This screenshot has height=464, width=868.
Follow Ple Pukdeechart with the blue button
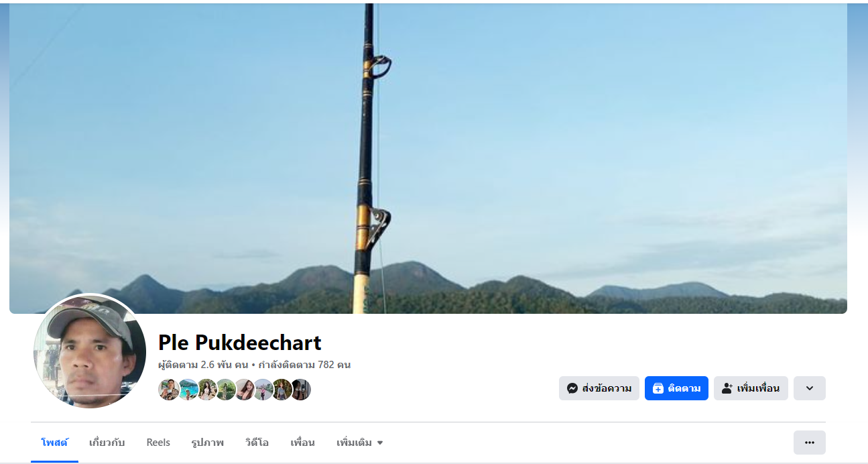(676, 388)
